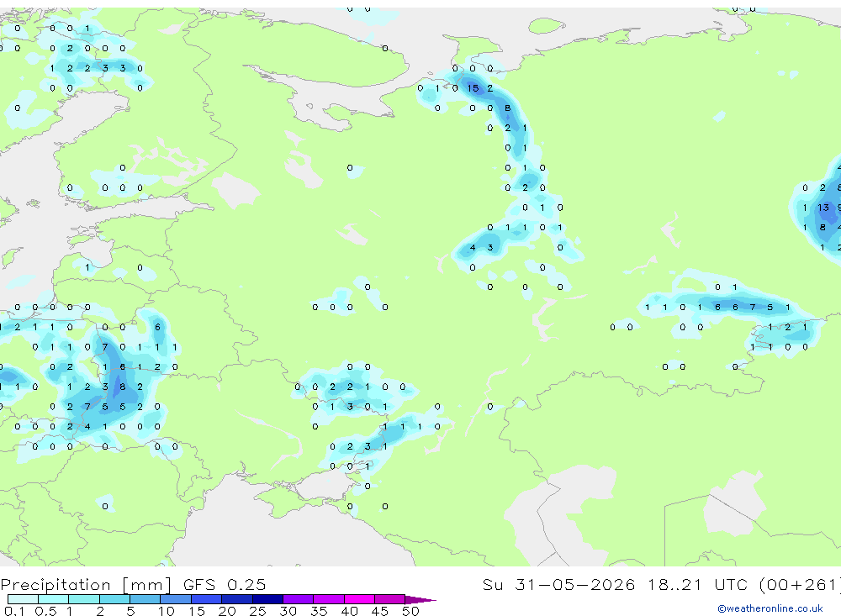The height and width of the screenshot is (616, 841).
Task: Pick the lightest 0.1–0.5 mm legend swatch
Action: (23, 599)
